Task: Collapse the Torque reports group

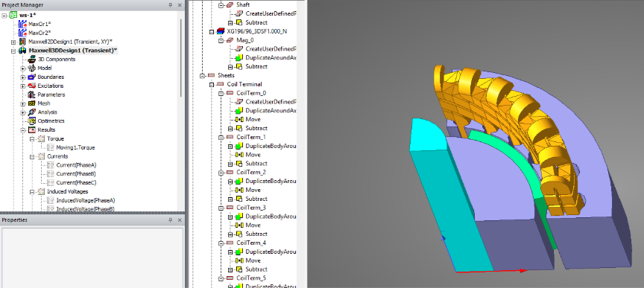Action: click(x=33, y=139)
